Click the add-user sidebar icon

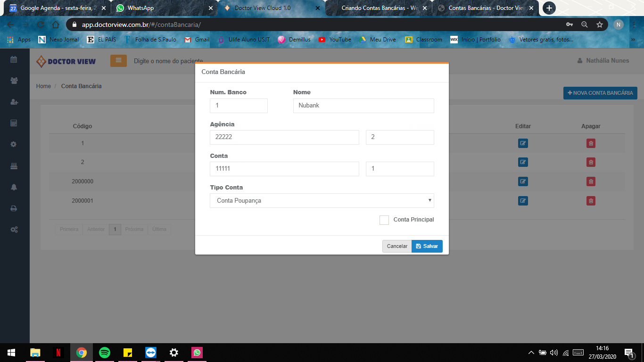[x=14, y=102]
